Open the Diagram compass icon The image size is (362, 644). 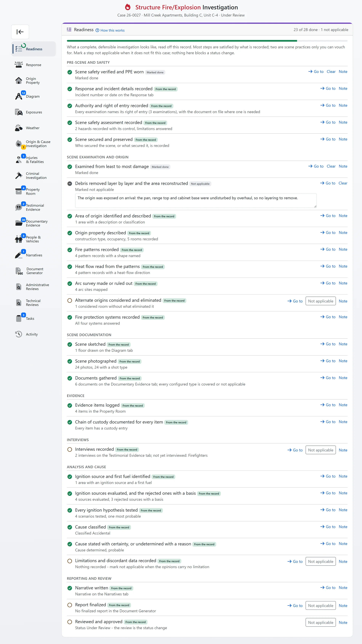[19, 96]
